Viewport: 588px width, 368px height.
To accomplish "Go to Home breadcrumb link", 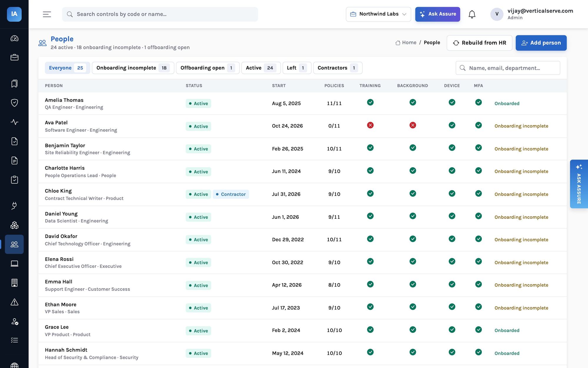I will pos(406,43).
